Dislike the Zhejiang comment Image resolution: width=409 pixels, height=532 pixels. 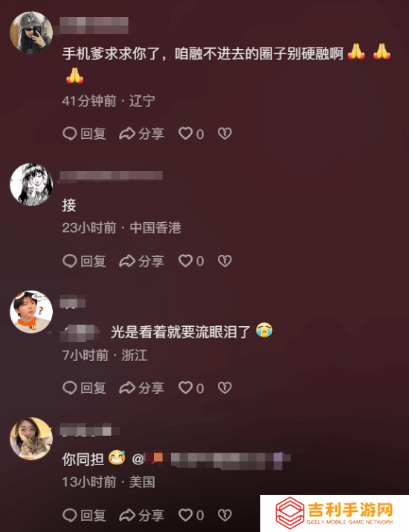click(x=225, y=388)
